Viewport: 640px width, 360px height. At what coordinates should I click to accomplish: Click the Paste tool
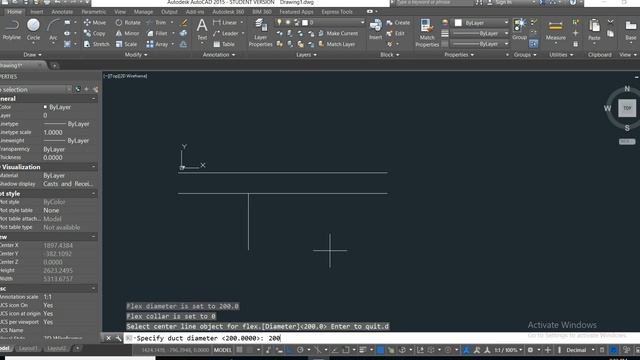click(x=594, y=31)
